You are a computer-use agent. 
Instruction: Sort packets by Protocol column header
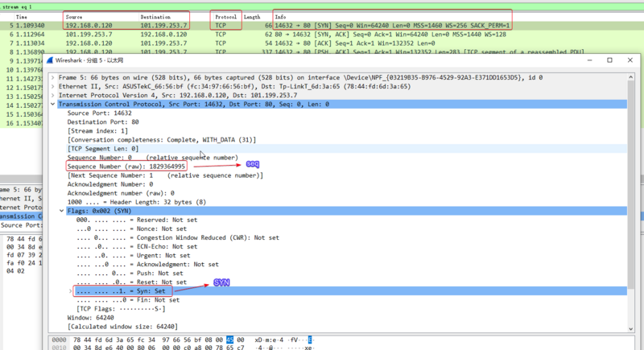tap(226, 17)
